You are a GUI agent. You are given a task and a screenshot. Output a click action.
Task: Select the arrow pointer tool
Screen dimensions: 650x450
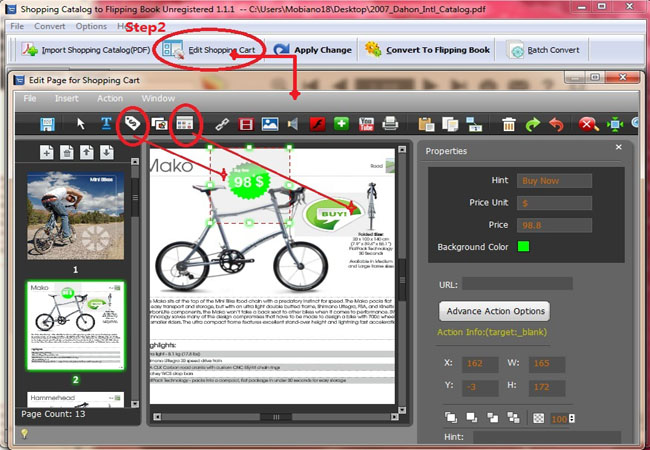[81, 123]
